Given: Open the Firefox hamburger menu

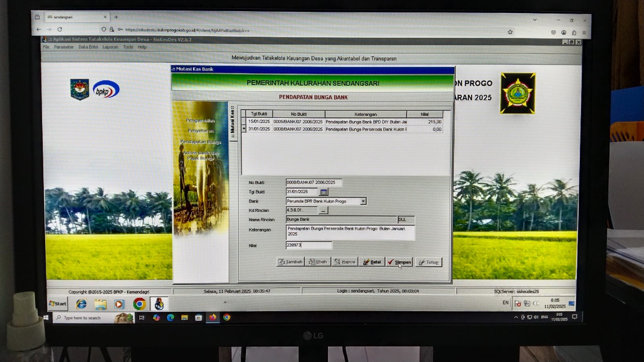Looking at the screenshot, I should 584,33.
